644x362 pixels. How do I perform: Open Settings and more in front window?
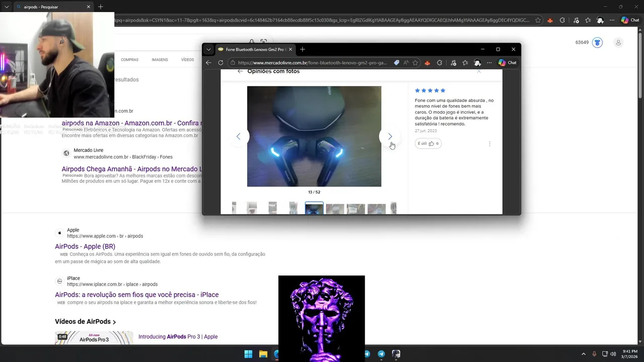pyautogui.click(x=489, y=63)
